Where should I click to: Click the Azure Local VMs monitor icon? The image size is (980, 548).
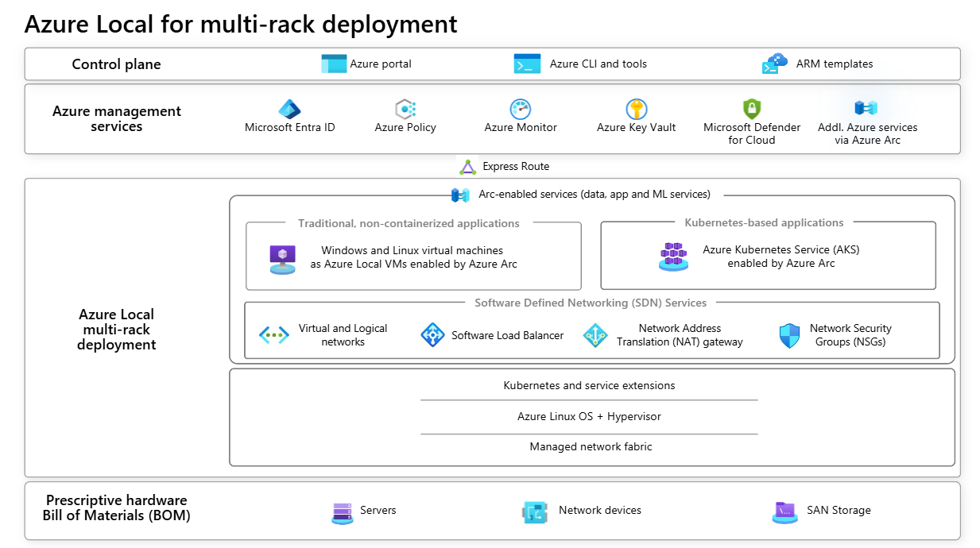click(x=283, y=259)
